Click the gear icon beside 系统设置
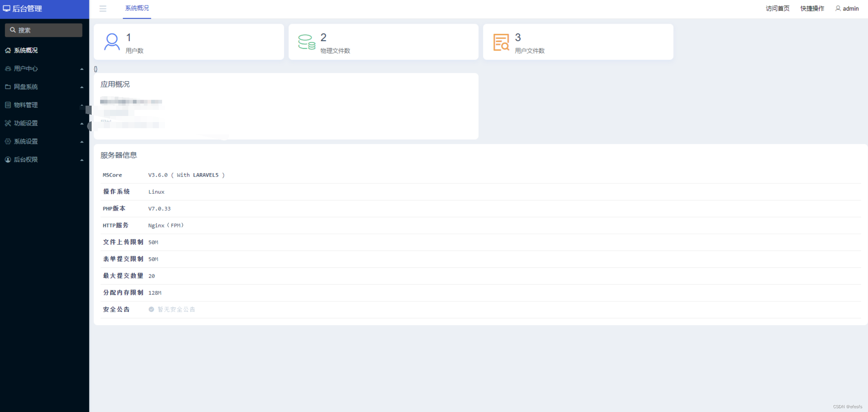The height and width of the screenshot is (412, 868). pos(8,142)
